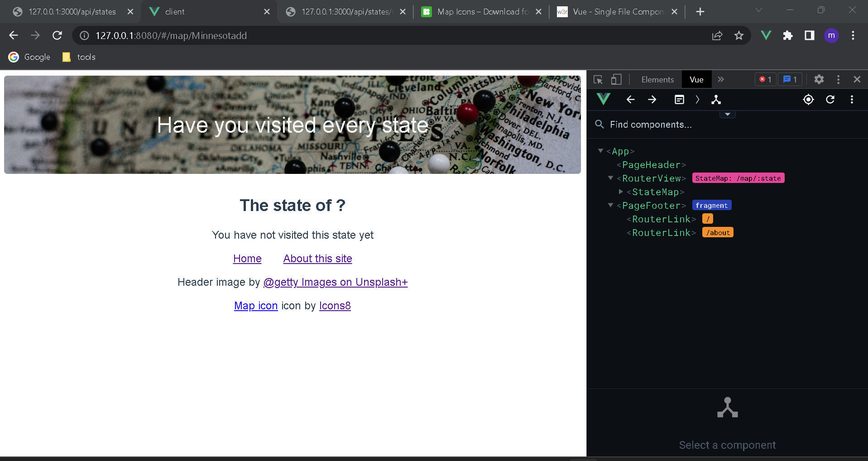Open the tab search dropdown
Screen dimensions: 868x461
759,10
